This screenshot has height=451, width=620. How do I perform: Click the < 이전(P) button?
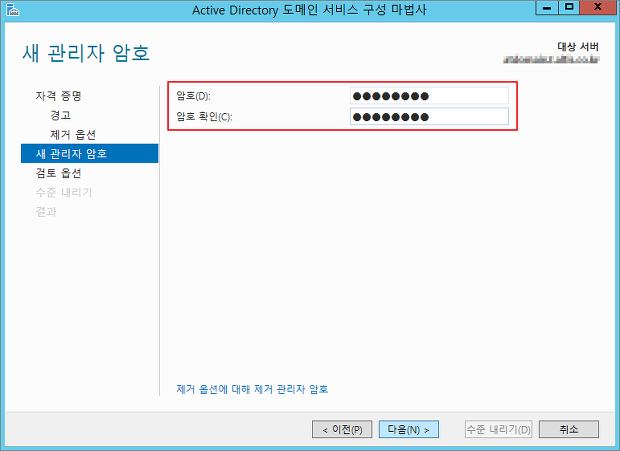[342, 429]
